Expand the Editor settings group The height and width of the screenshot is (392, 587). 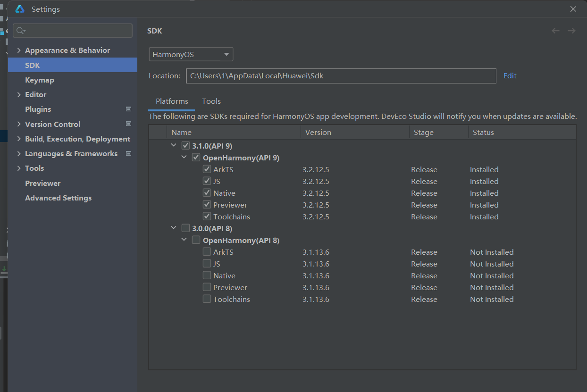pos(19,95)
